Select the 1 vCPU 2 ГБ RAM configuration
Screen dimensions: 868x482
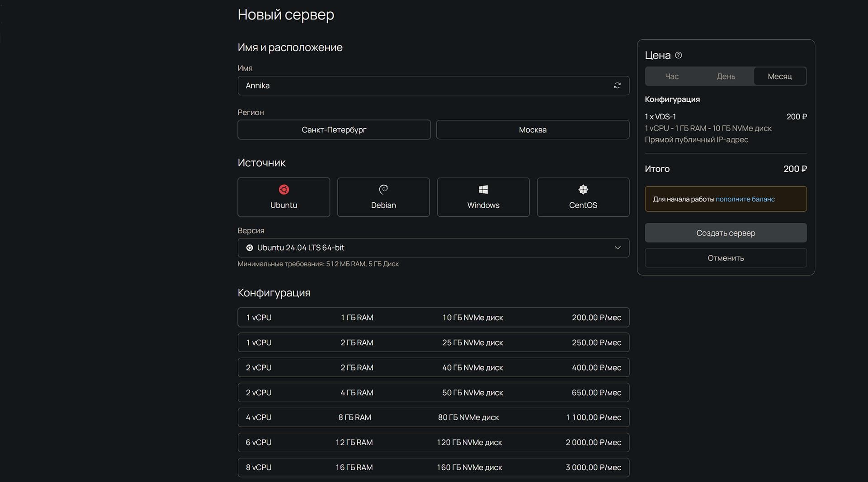pyautogui.click(x=434, y=342)
